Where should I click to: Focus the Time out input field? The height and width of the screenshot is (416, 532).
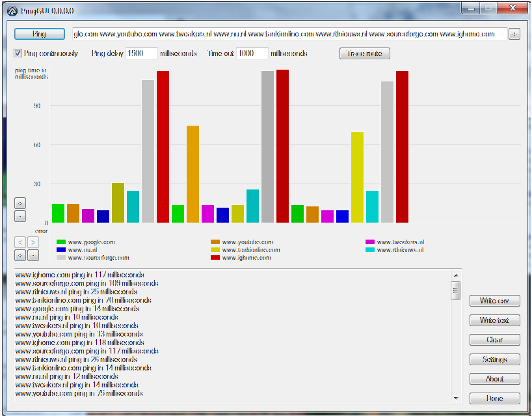pos(252,53)
